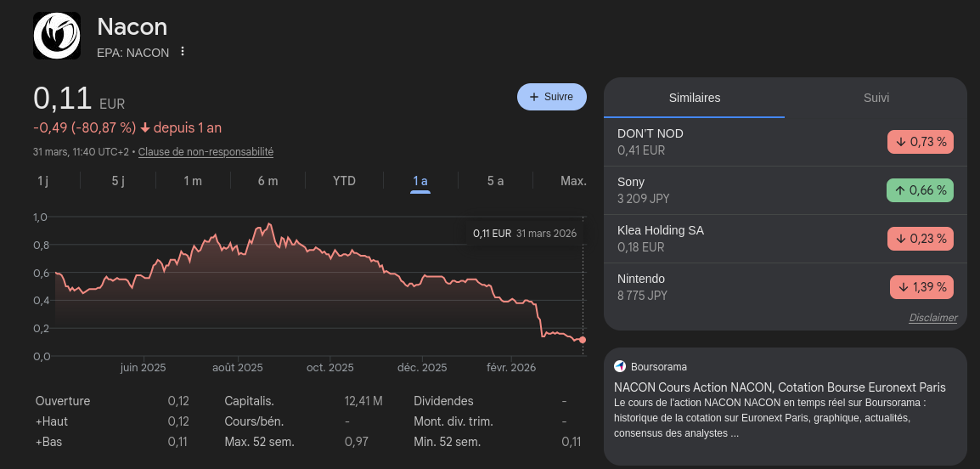Open the Boursorama NACON Cours Action result
This screenshot has width=980, height=469.
pyautogui.click(x=780, y=387)
